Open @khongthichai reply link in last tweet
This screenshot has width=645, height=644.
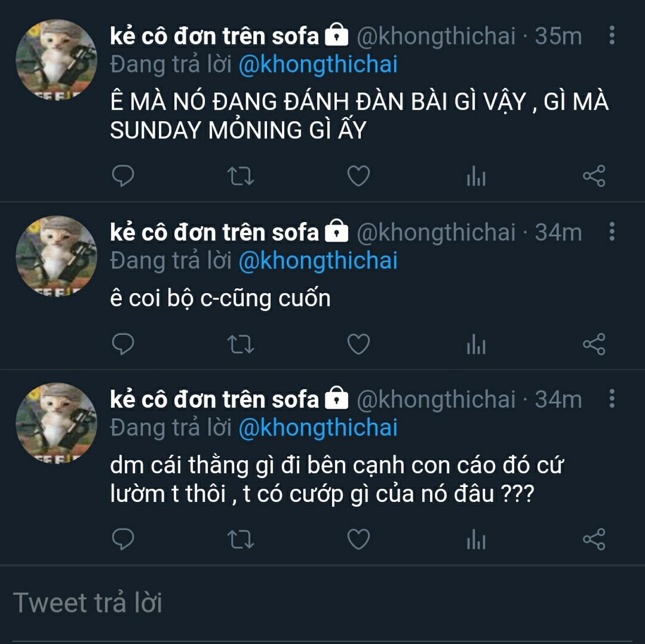318,428
